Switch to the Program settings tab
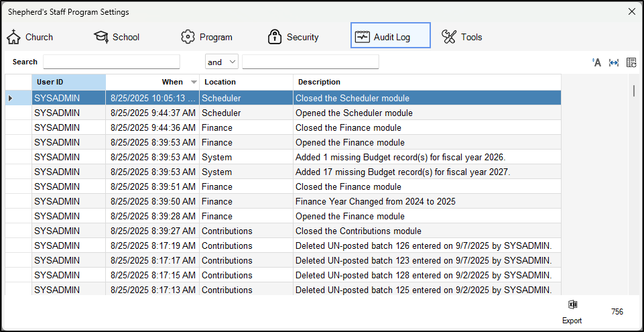The image size is (644, 332). tap(206, 37)
